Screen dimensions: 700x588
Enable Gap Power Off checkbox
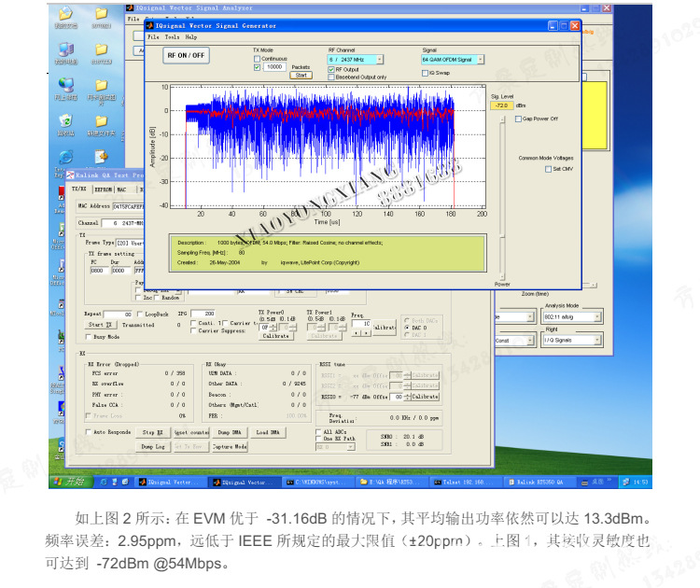point(518,119)
